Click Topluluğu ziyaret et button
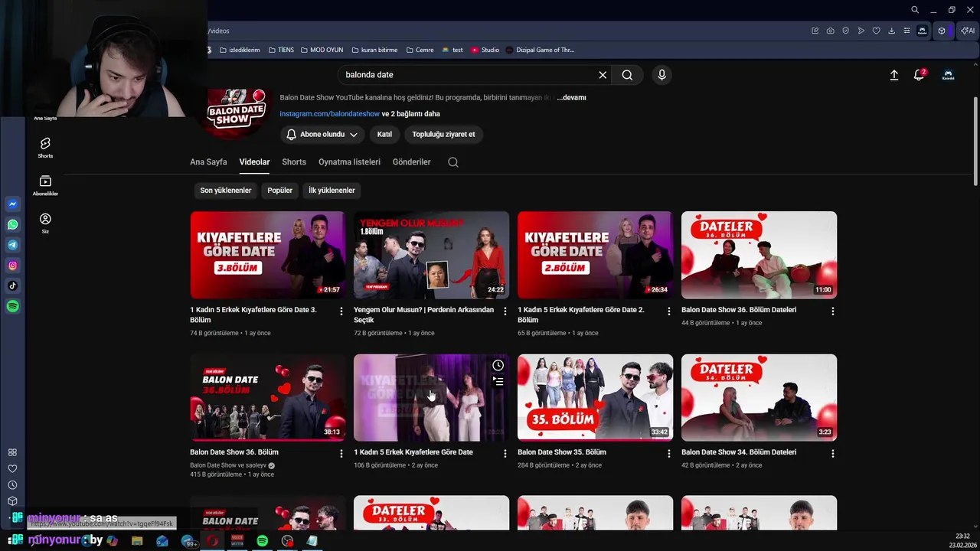 443,134
